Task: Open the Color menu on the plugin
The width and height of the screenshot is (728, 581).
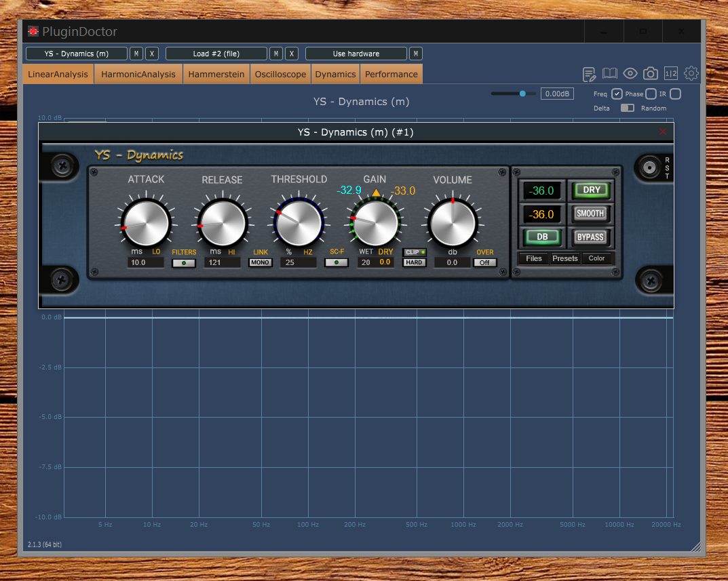Action: click(597, 258)
